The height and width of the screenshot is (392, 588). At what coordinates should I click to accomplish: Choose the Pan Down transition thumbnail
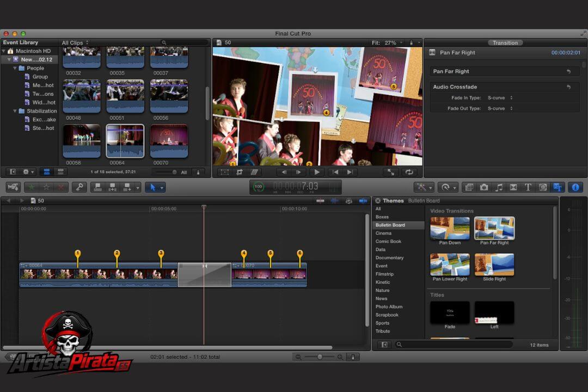450,228
